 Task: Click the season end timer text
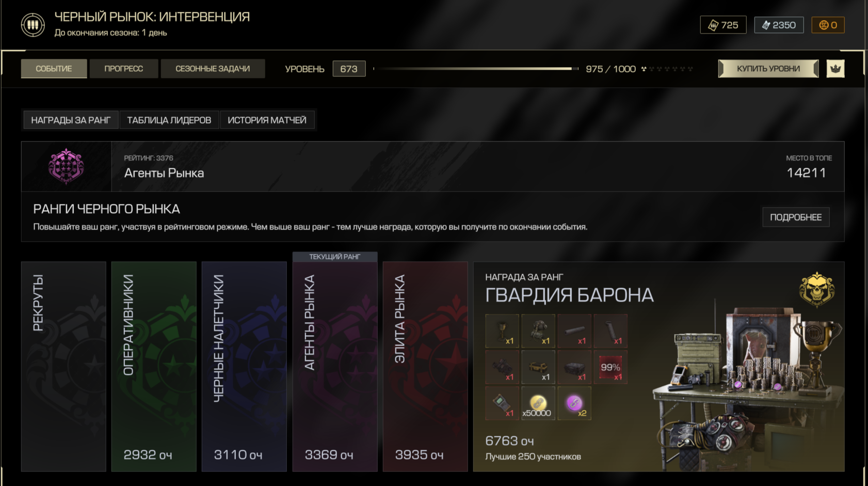tap(110, 33)
